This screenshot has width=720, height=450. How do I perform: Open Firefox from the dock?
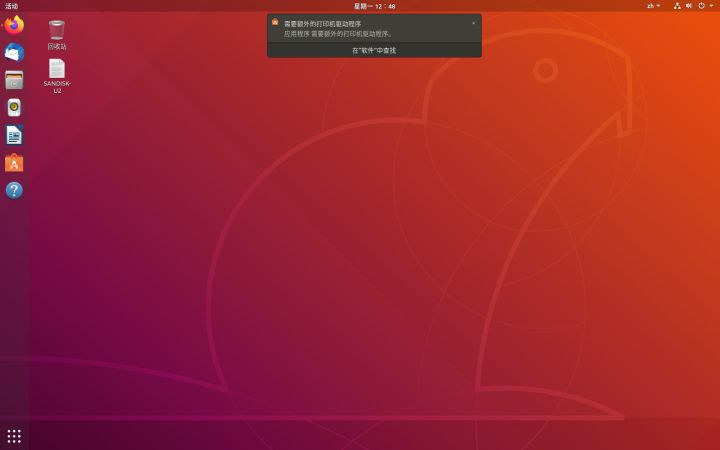(x=14, y=25)
